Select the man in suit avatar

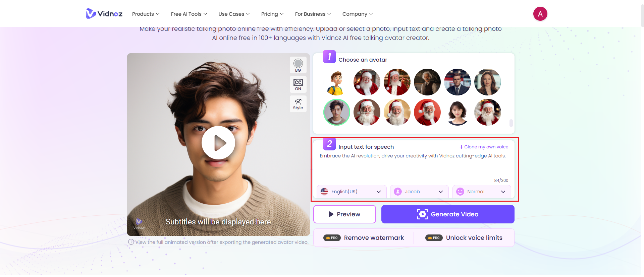click(457, 82)
